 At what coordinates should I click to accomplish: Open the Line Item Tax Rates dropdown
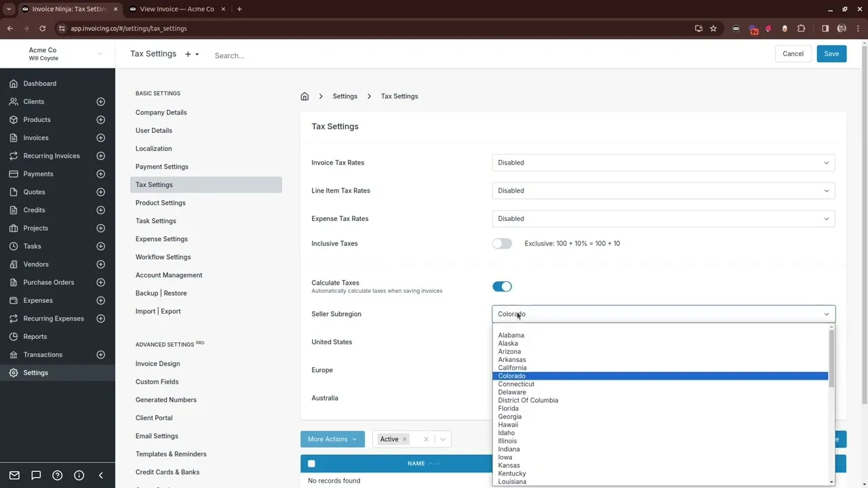(x=664, y=190)
